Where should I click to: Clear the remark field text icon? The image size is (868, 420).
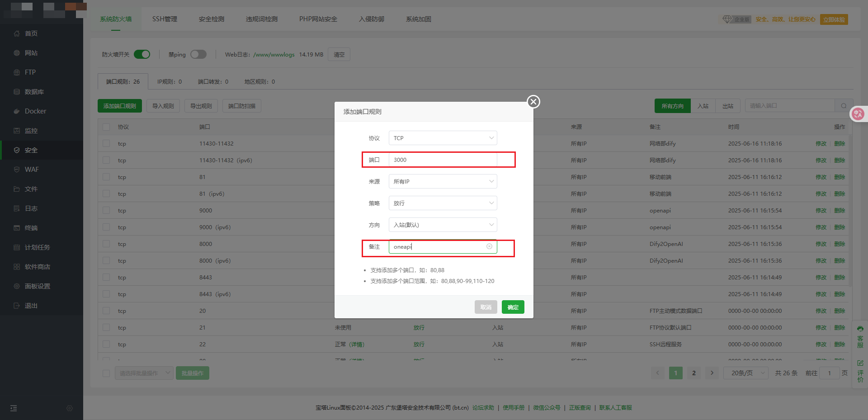click(x=489, y=246)
